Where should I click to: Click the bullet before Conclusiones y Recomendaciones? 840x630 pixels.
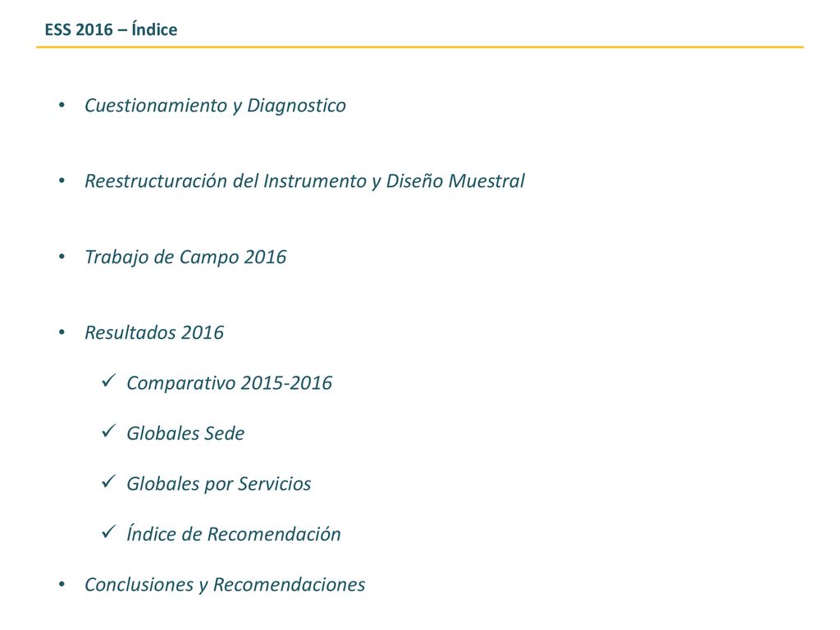(62, 584)
